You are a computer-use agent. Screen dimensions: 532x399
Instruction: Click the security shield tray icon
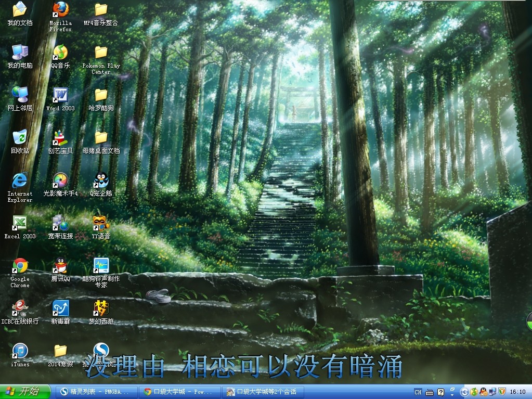(x=502, y=392)
